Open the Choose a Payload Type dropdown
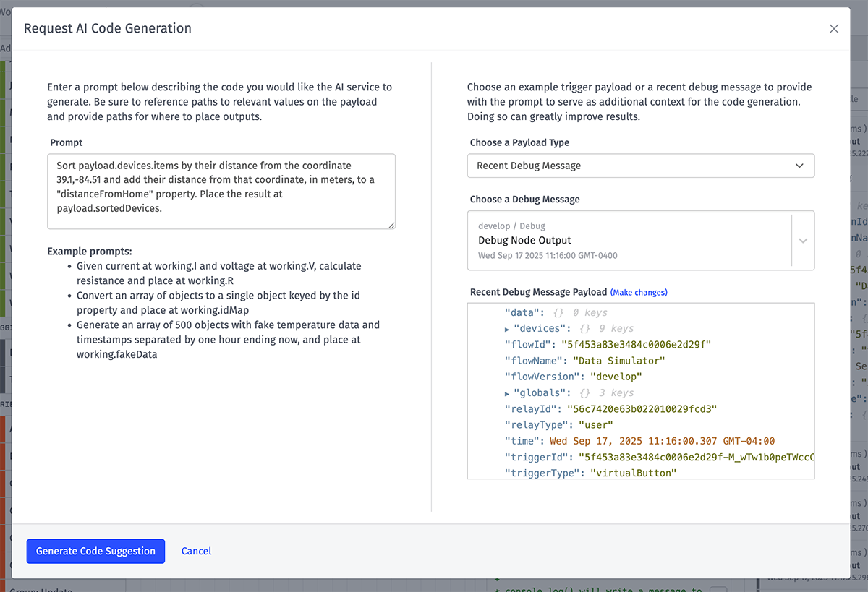The width and height of the screenshot is (868, 592). pos(640,166)
